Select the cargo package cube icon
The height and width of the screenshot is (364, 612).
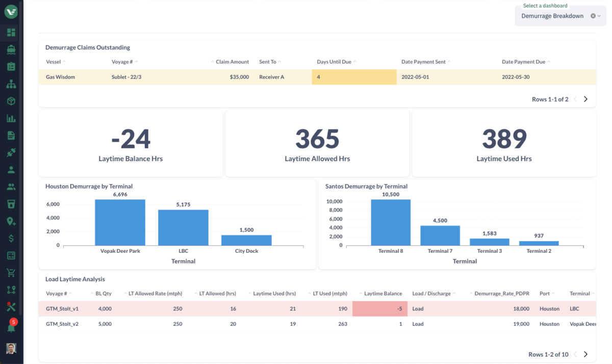(11, 101)
